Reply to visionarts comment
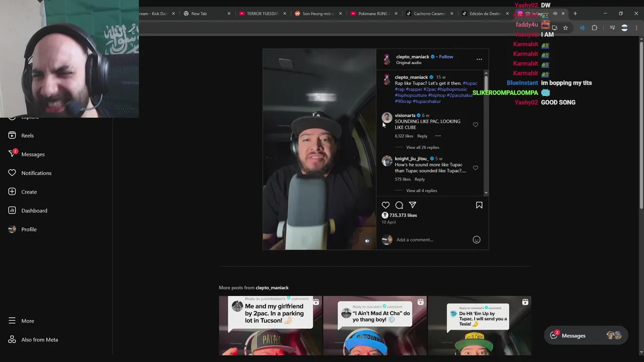Image resolution: width=644 pixels, height=362 pixels. pyautogui.click(x=422, y=136)
